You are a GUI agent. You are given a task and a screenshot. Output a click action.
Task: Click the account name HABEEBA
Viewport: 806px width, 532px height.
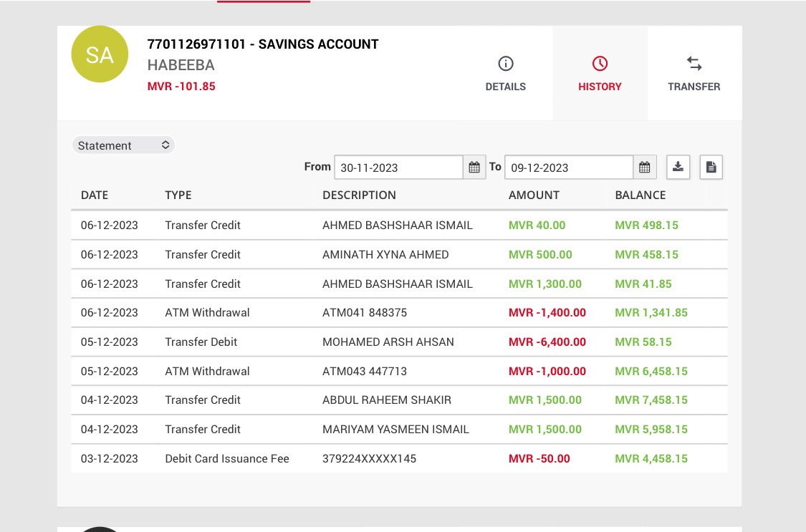[181, 65]
